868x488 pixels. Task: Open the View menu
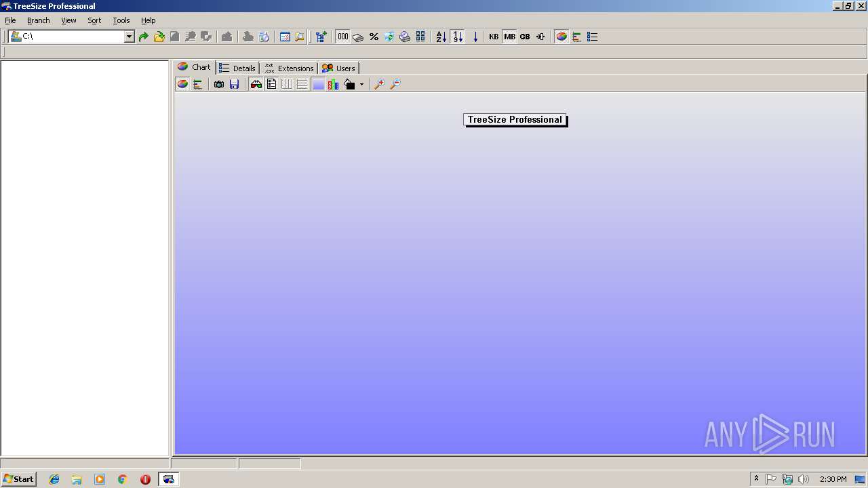[68, 20]
